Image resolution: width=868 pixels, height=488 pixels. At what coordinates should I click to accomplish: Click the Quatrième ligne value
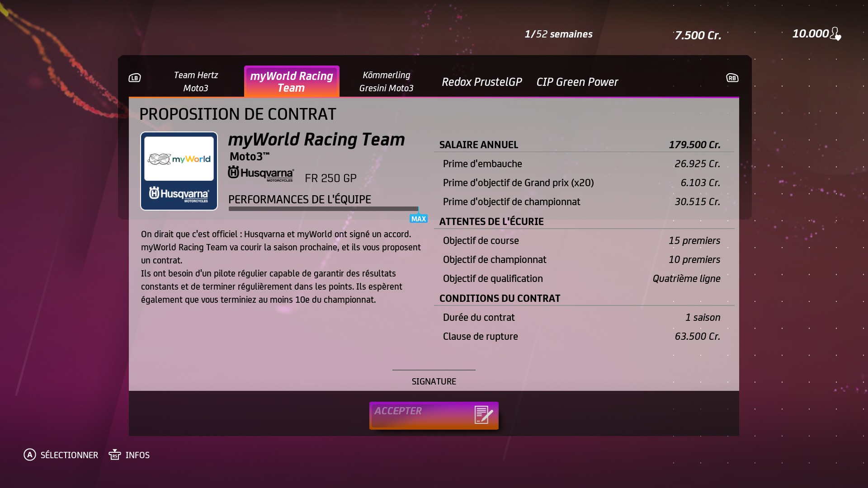pos(687,278)
